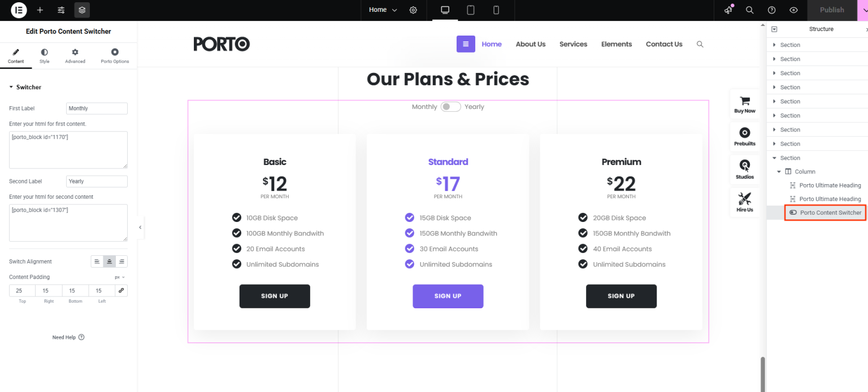Open the Style tab

45,56
